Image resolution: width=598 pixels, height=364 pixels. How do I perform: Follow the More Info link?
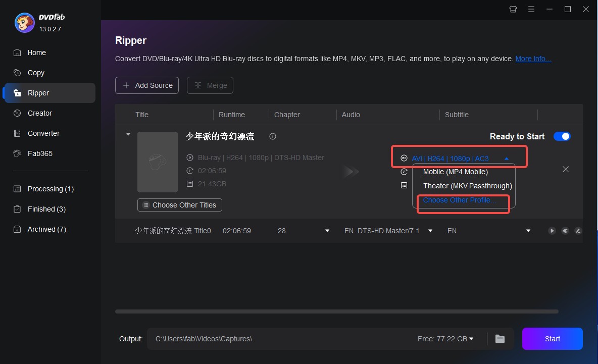tap(533, 59)
